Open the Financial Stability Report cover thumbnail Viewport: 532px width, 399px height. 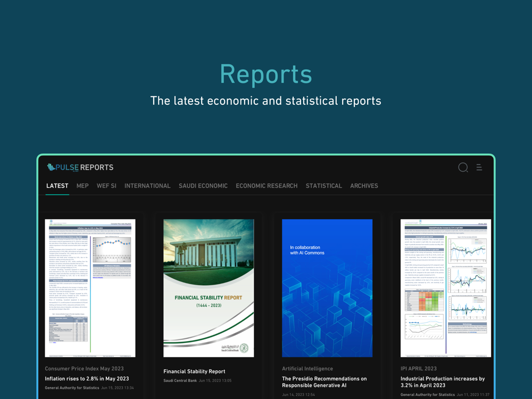(x=209, y=288)
